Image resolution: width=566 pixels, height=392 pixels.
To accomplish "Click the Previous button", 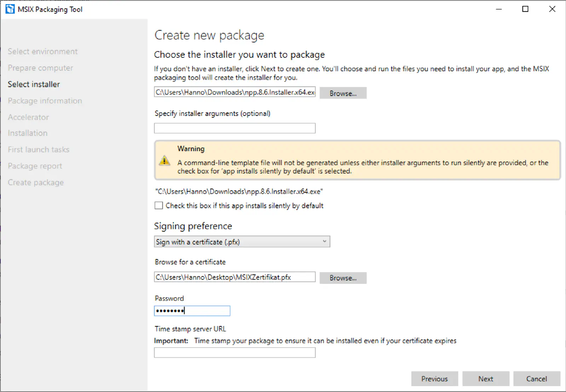I will click(434, 379).
